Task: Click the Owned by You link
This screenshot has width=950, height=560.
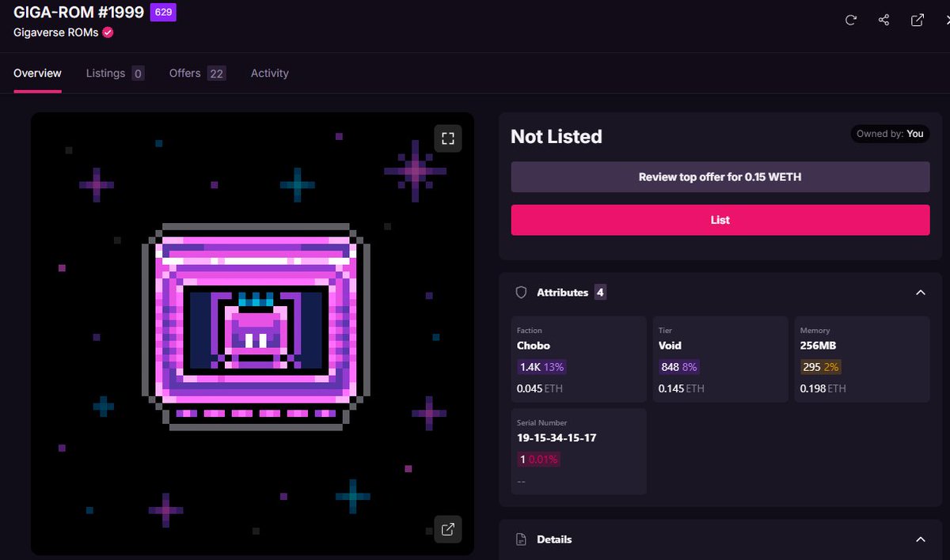Action: click(890, 134)
